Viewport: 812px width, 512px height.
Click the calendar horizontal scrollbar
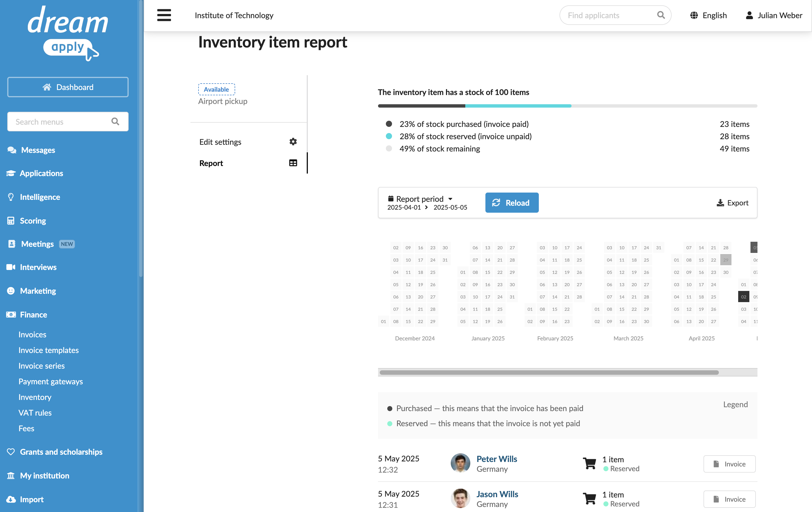click(x=549, y=373)
